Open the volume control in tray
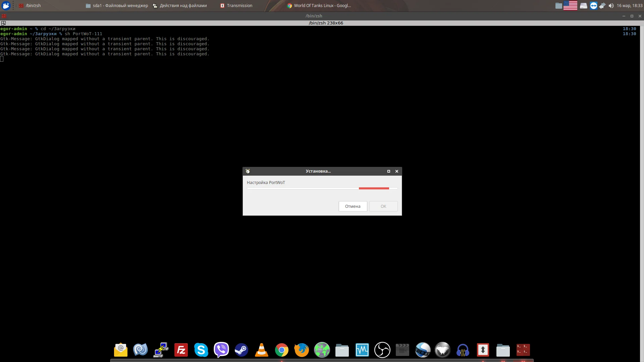644x362 pixels. pyautogui.click(x=611, y=5)
